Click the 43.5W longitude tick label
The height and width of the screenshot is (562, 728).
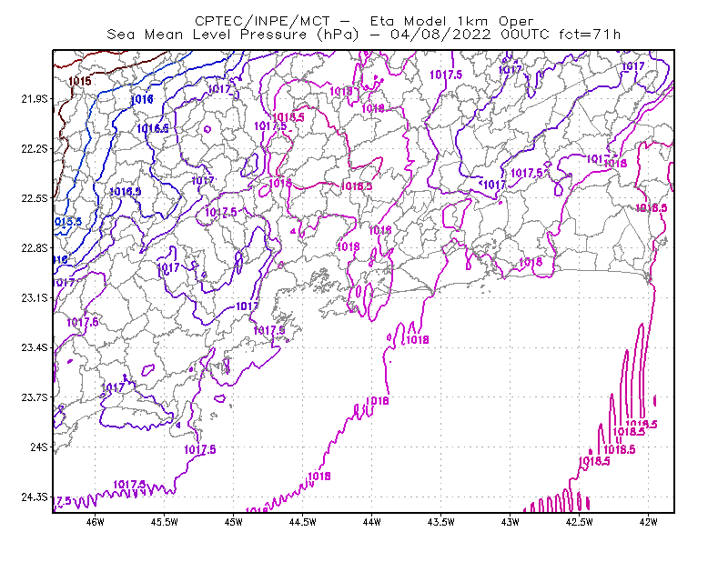coord(441,522)
